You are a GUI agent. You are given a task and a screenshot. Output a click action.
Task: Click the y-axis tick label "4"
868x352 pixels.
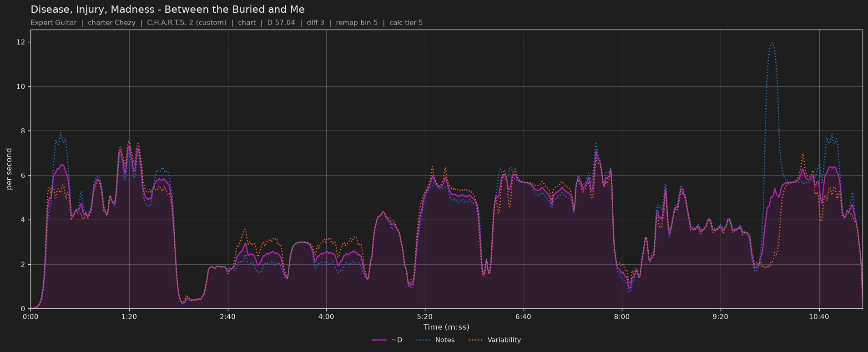pyautogui.click(x=23, y=220)
